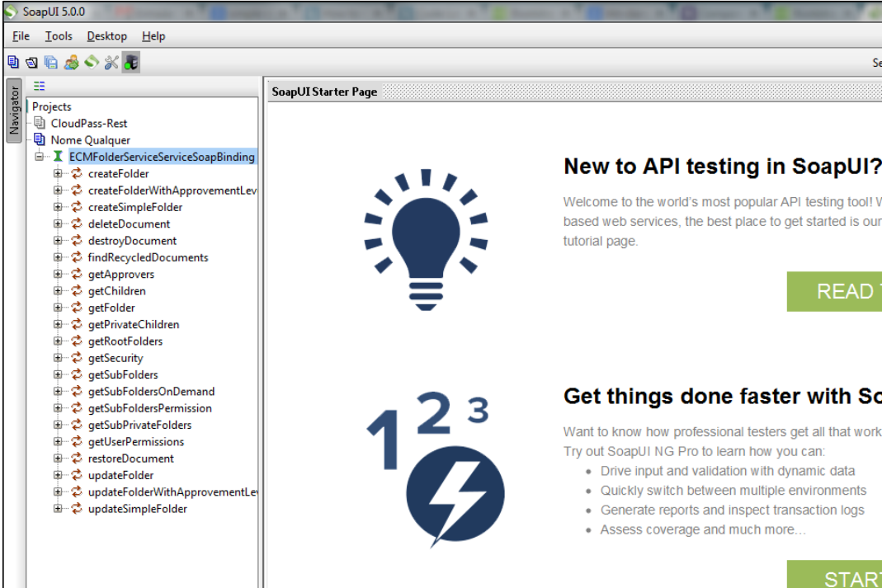Click the Save All Projects toolbar icon

50,63
